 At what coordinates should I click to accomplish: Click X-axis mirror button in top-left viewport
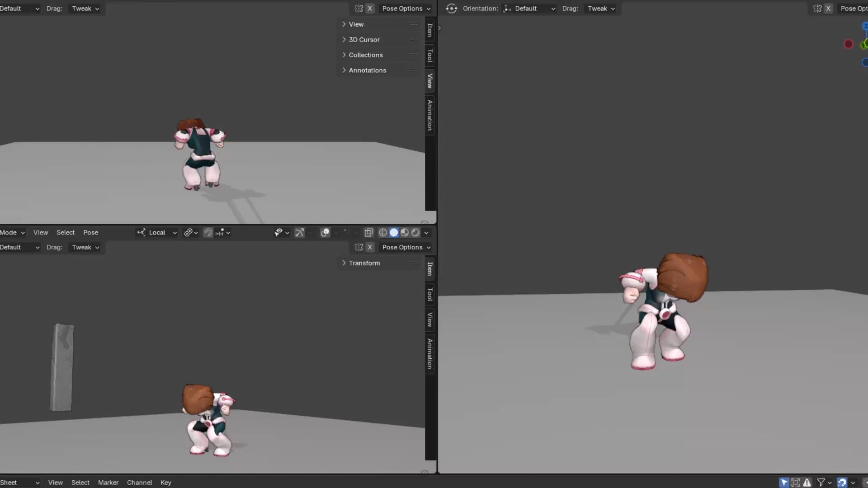click(370, 9)
